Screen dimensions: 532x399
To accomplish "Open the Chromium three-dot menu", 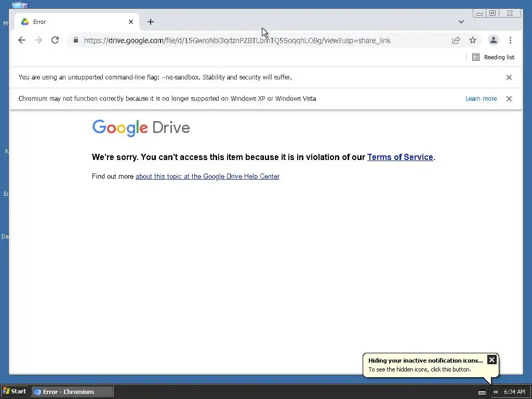I will pyautogui.click(x=510, y=41).
